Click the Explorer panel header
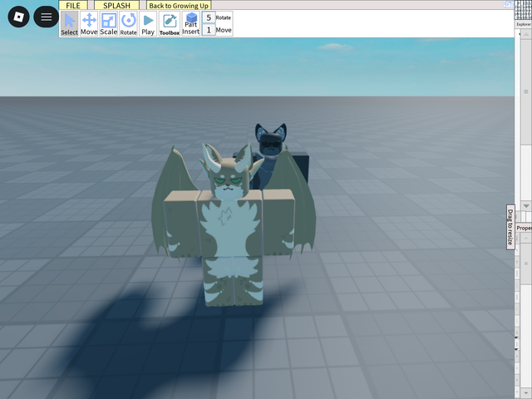 pos(523,24)
